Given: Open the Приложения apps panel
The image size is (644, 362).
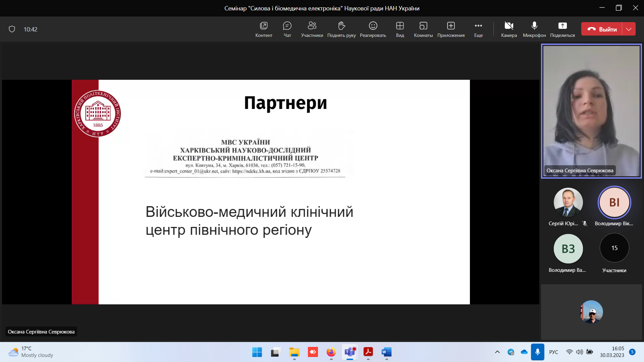Looking at the screenshot, I should pos(451,29).
